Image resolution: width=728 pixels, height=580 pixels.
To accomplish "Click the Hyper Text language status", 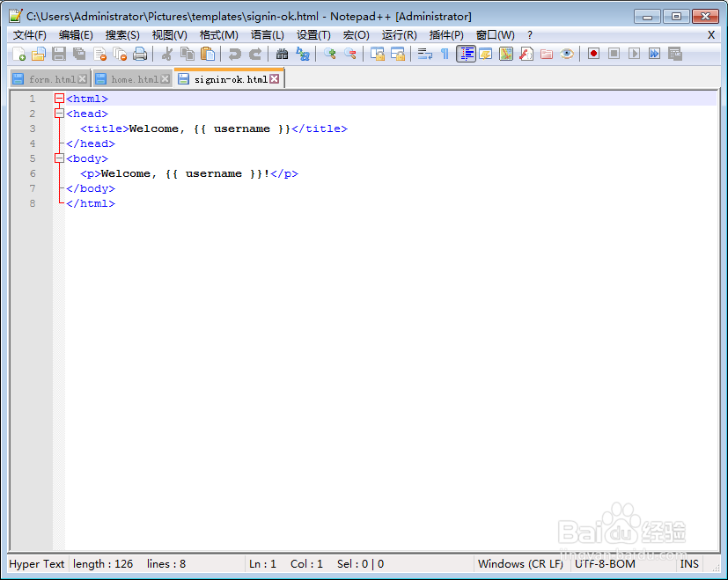I will (37, 564).
